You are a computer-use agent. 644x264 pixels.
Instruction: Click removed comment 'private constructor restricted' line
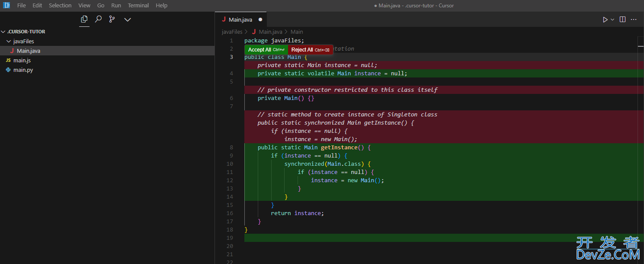pos(347,90)
